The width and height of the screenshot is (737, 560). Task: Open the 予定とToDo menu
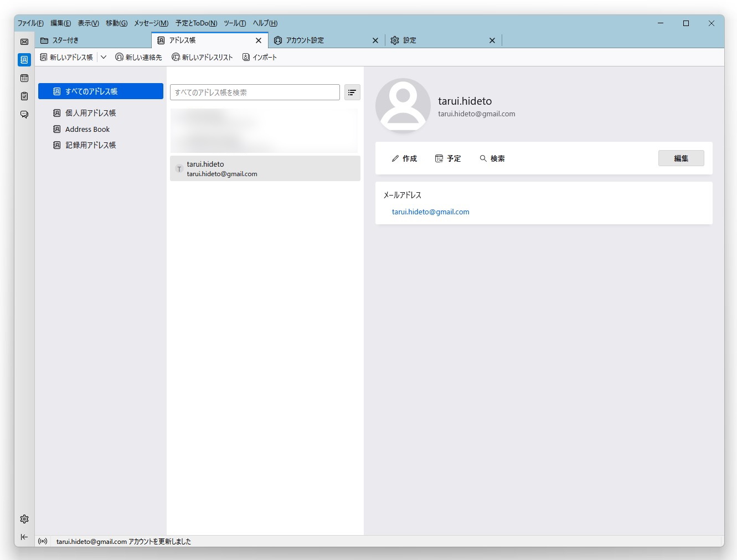(x=197, y=23)
